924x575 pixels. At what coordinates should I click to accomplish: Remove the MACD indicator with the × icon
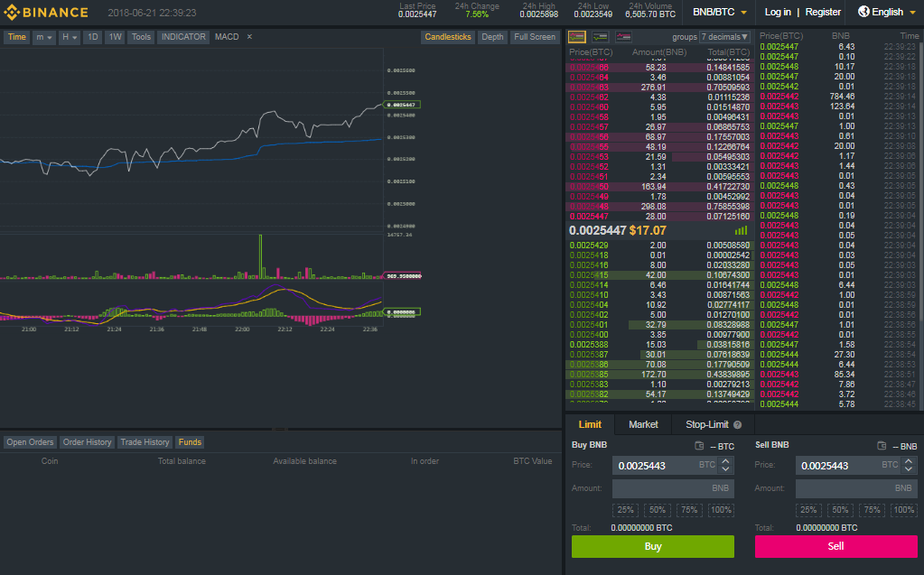click(x=249, y=36)
